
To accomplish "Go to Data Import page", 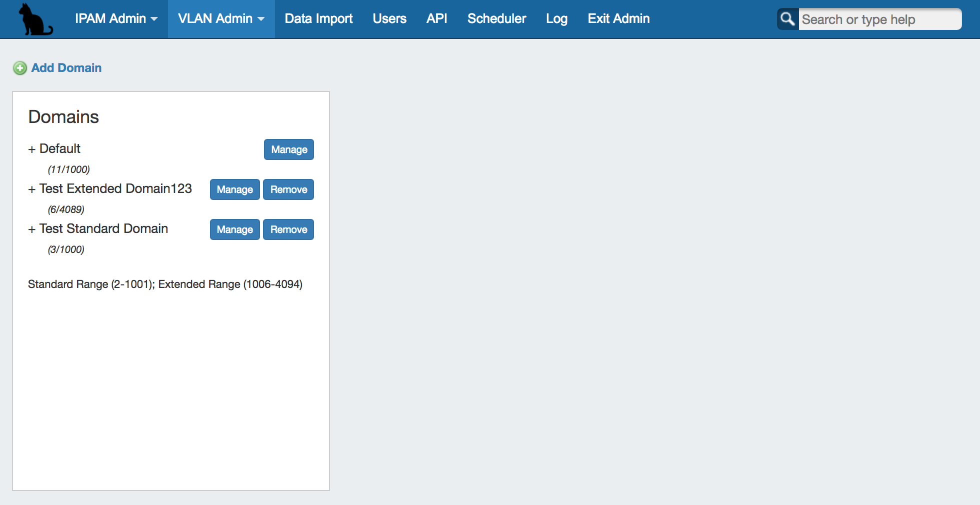I will pos(318,19).
